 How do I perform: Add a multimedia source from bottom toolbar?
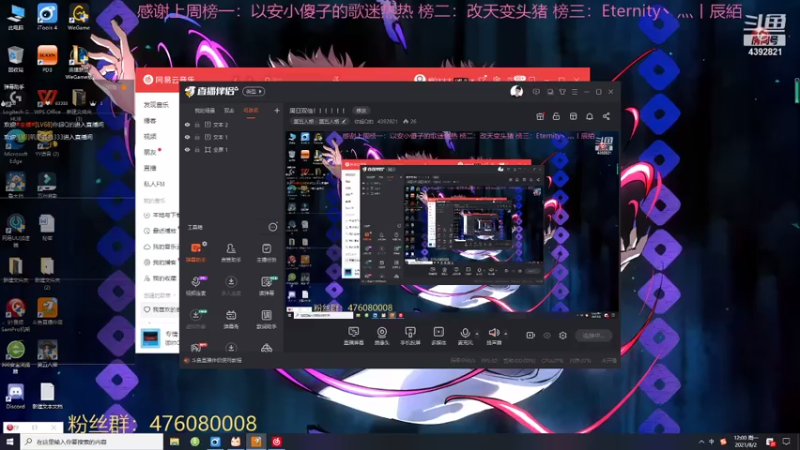pos(438,336)
